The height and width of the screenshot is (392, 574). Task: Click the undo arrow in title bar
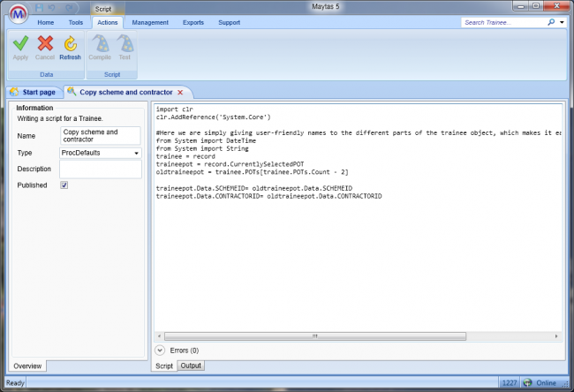(x=51, y=7)
